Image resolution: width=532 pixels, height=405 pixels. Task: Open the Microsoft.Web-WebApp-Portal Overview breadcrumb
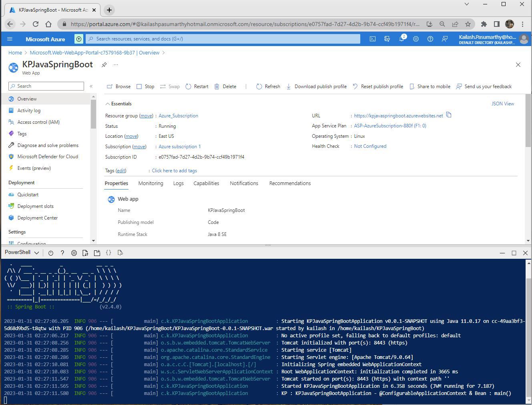click(94, 53)
